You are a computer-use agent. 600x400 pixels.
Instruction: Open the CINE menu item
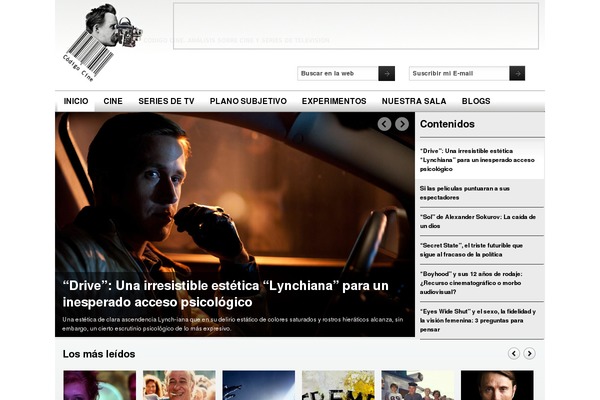(x=113, y=101)
